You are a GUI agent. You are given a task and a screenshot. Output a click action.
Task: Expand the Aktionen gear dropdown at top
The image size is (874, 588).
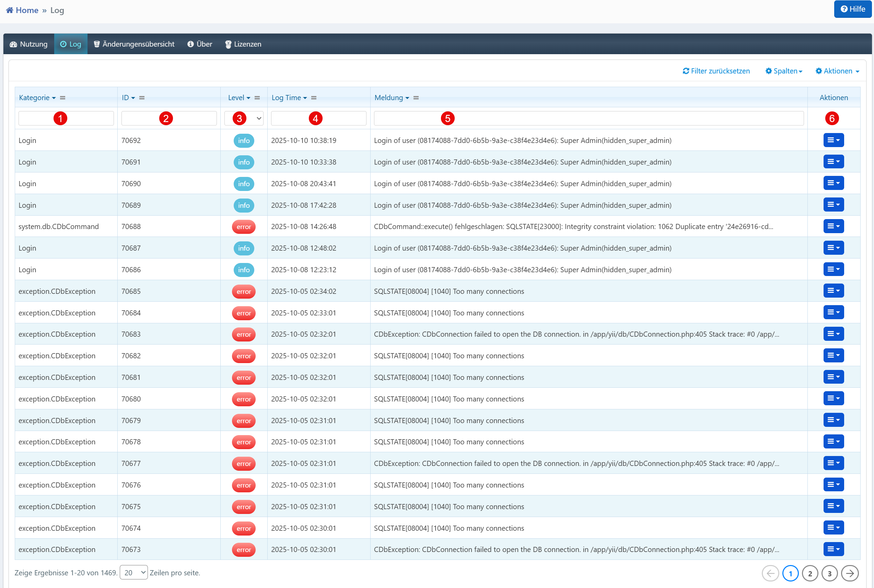[837, 71]
